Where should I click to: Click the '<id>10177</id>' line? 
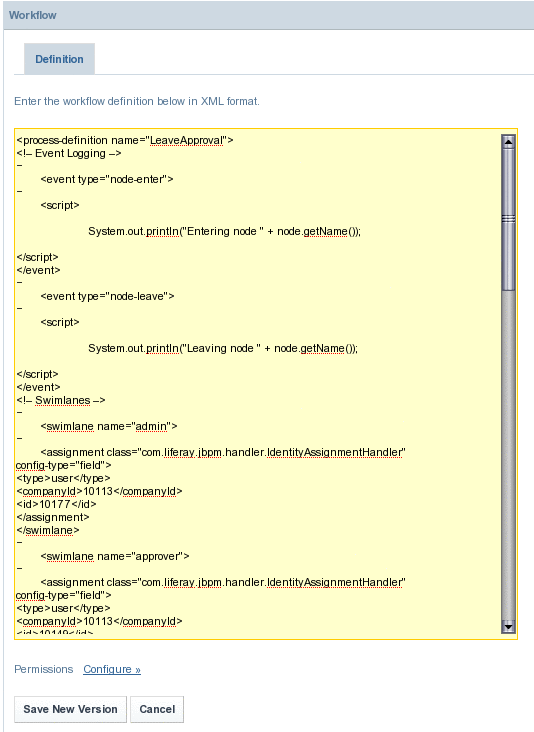coord(56,504)
